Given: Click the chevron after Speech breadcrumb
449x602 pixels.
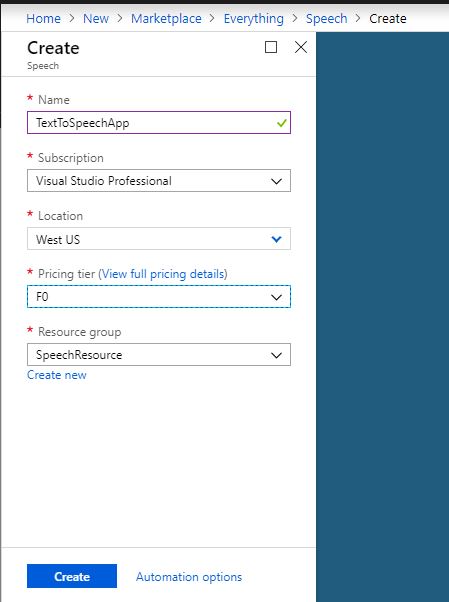Looking at the screenshot, I should (358, 18).
